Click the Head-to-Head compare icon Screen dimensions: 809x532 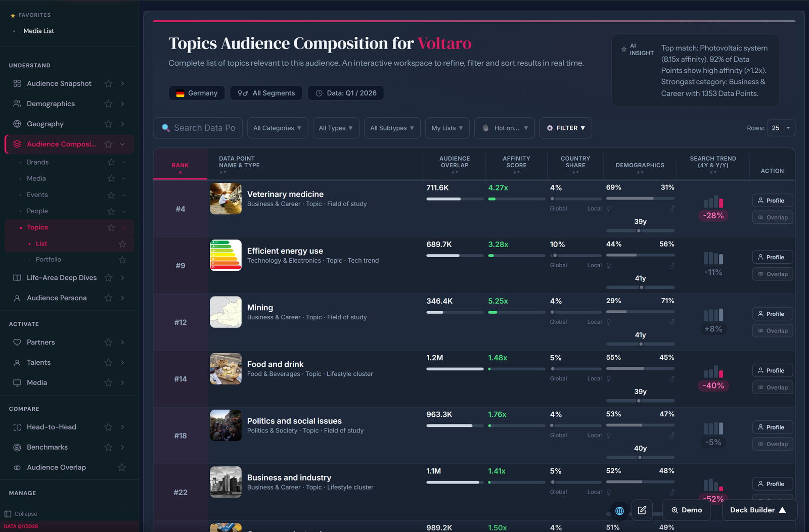[17, 427]
